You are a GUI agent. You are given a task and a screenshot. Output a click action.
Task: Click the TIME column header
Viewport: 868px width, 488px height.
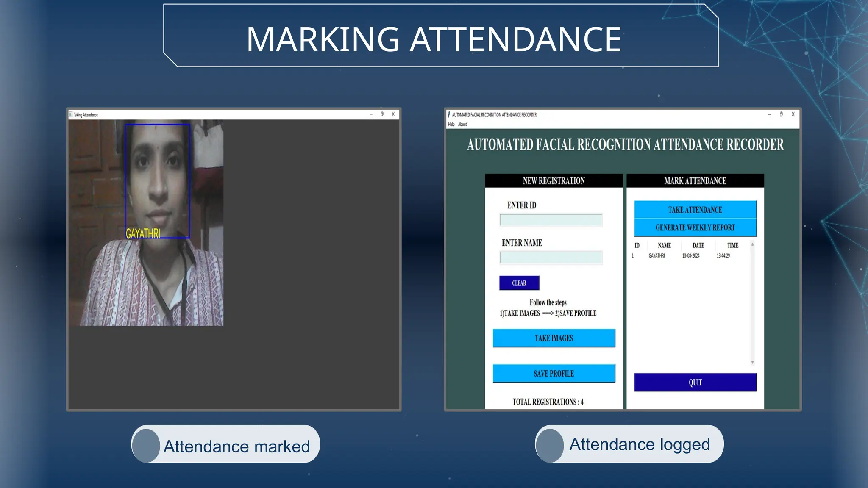tap(732, 246)
